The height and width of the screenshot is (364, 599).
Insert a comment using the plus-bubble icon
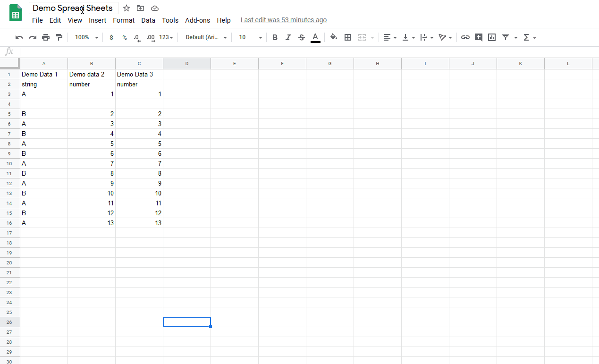pos(479,37)
